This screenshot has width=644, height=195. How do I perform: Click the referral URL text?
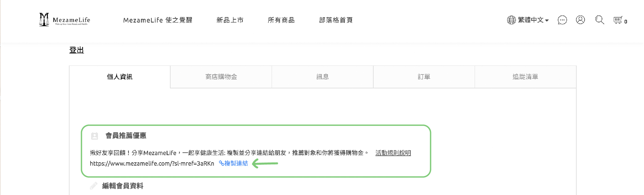pos(152,163)
